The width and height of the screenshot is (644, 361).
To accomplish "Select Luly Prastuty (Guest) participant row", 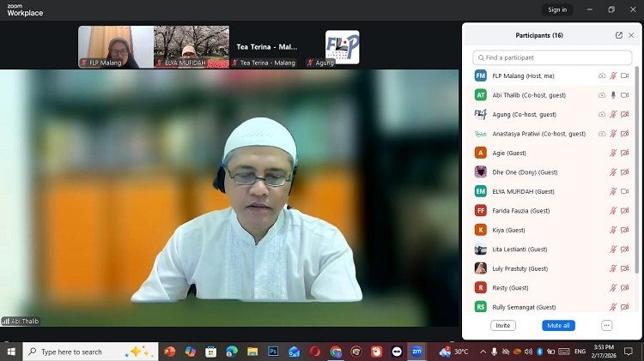I will pos(551,268).
